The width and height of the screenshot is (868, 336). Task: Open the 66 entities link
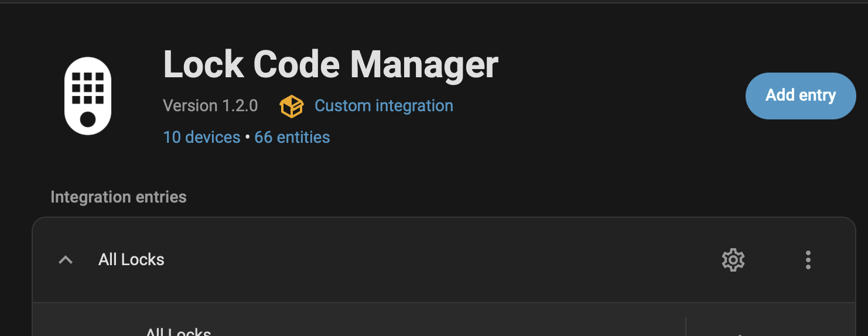[x=292, y=137]
